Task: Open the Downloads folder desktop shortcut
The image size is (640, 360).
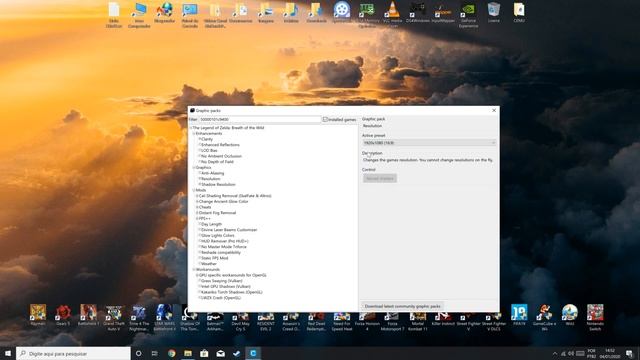Action: [316, 12]
